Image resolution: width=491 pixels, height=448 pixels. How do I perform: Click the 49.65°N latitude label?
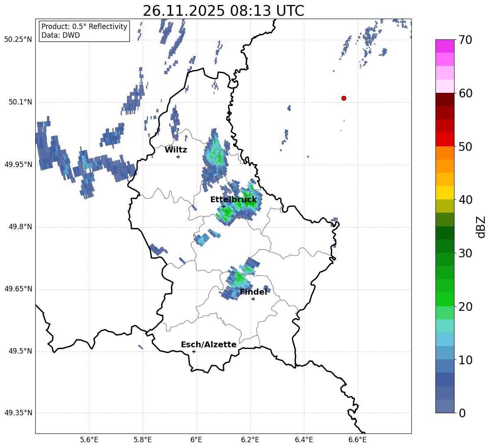(18, 289)
